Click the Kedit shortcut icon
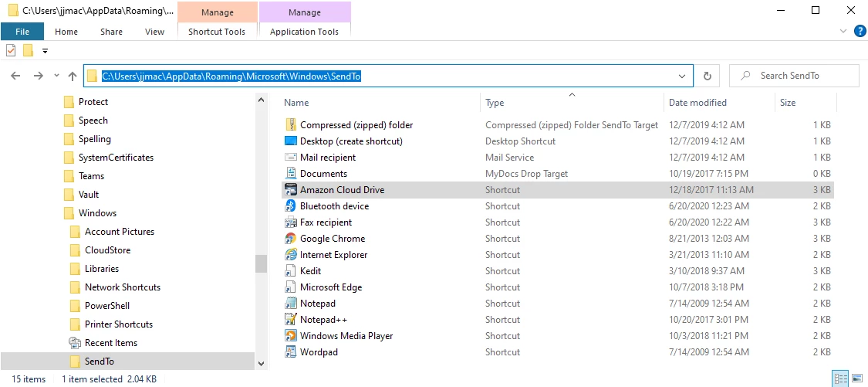 (291, 270)
